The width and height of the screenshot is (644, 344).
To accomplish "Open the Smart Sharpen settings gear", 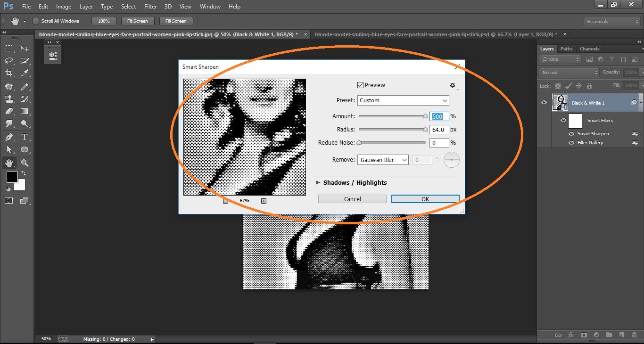I will [452, 85].
